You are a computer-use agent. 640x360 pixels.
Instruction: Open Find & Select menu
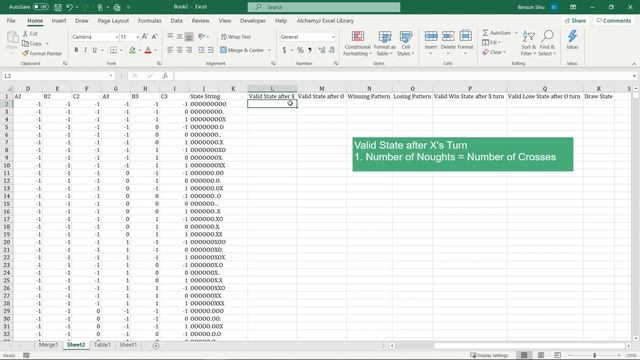click(547, 43)
